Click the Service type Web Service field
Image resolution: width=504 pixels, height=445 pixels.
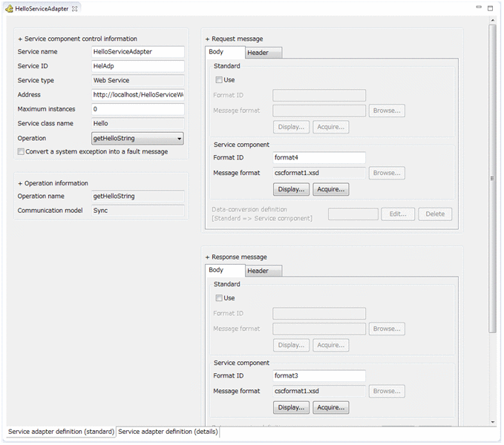pyautogui.click(x=138, y=80)
